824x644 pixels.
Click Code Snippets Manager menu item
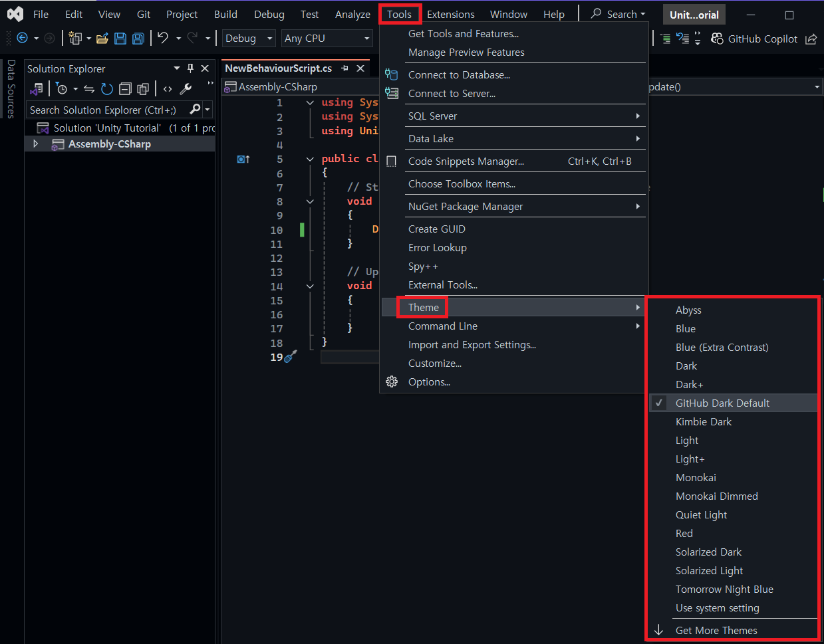coord(513,161)
